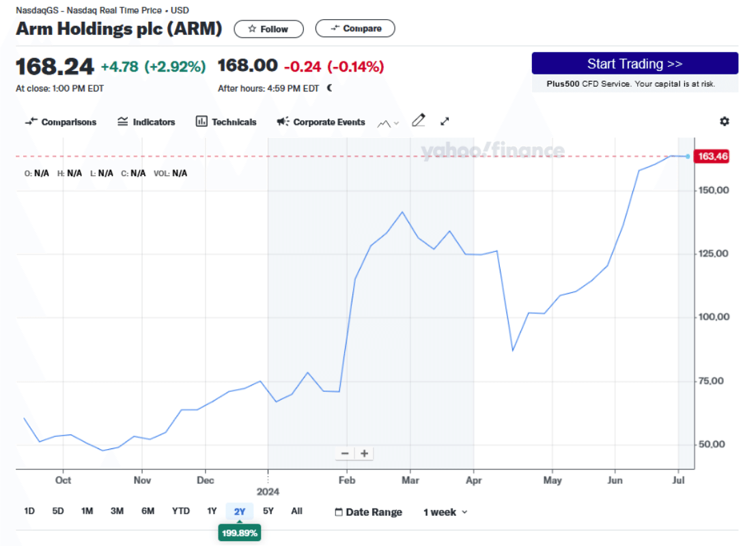Screen dimensions: 756x546
Task: Open the Comparisons tool
Action: coord(61,122)
